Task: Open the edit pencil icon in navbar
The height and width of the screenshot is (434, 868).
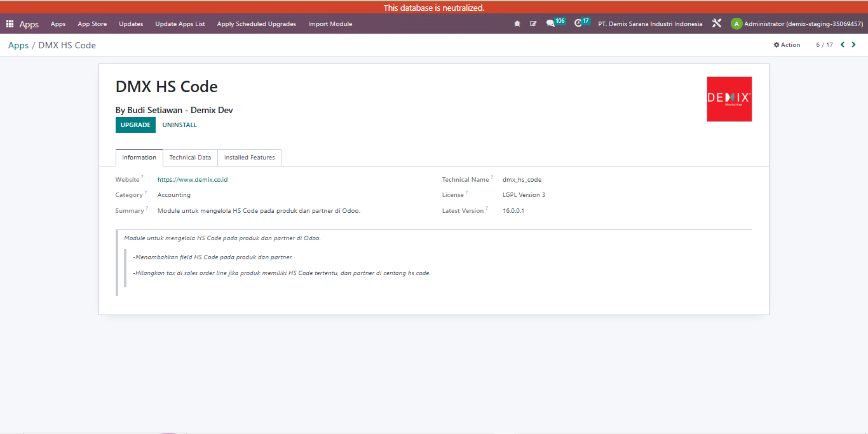Action: click(x=533, y=24)
